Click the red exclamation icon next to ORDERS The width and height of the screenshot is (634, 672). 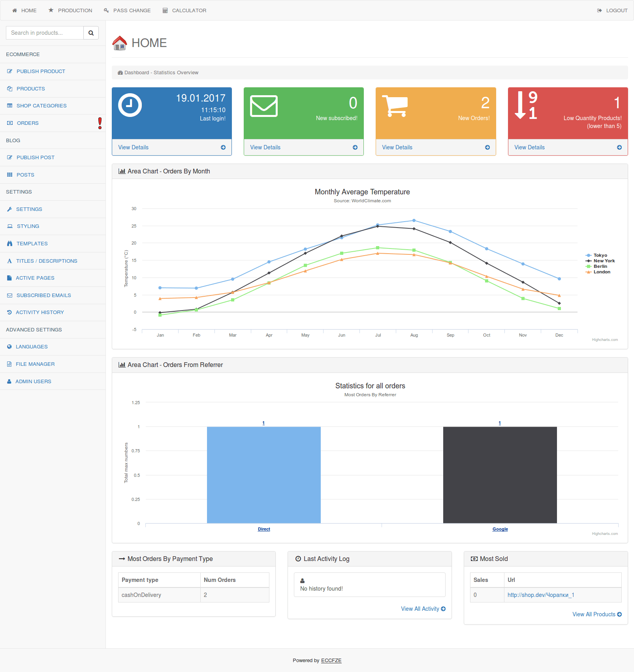pyautogui.click(x=100, y=123)
